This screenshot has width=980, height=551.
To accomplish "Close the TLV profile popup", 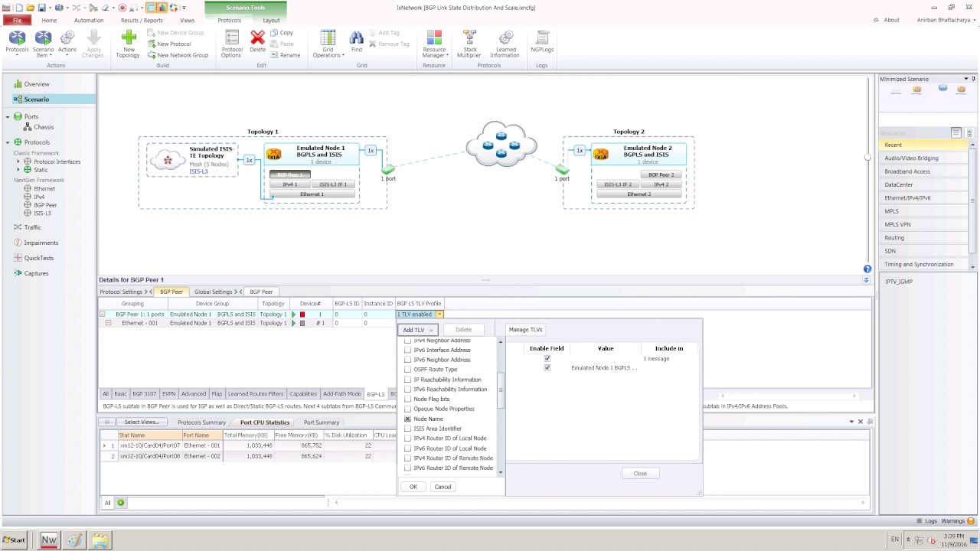I will coord(640,474).
